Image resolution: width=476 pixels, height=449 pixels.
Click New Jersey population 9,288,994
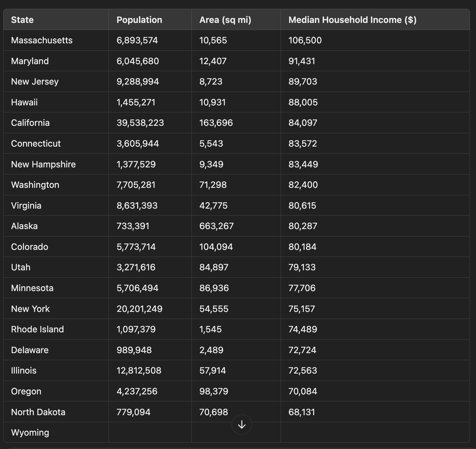click(138, 81)
